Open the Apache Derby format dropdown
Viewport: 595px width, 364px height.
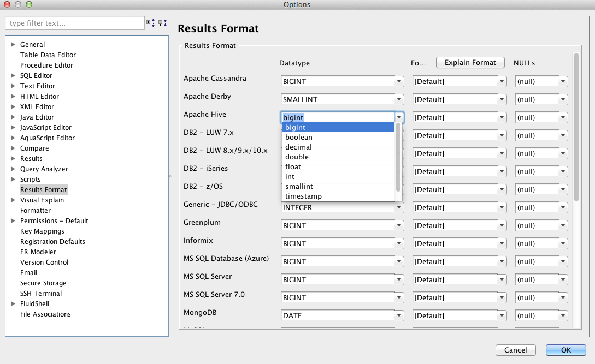click(x=502, y=100)
